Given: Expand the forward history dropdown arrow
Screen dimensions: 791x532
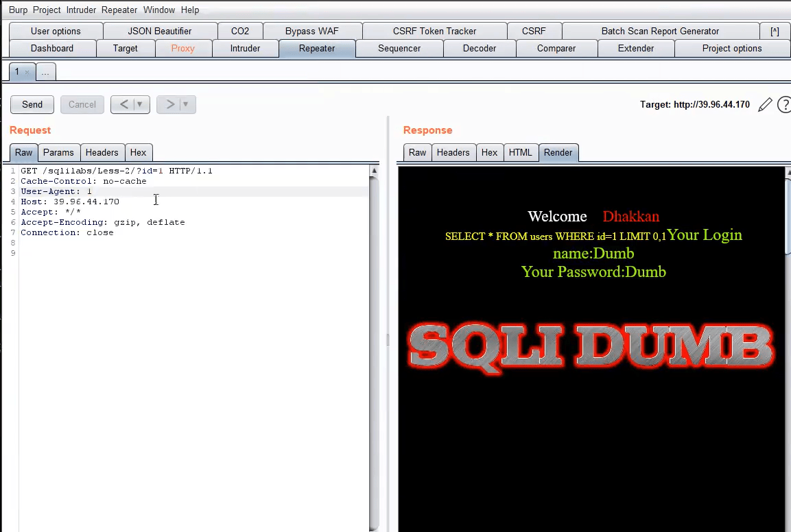Looking at the screenshot, I should click(x=186, y=104).
